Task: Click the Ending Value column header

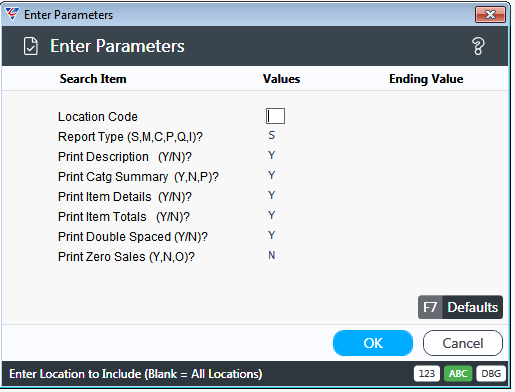Action: (426, 79)
